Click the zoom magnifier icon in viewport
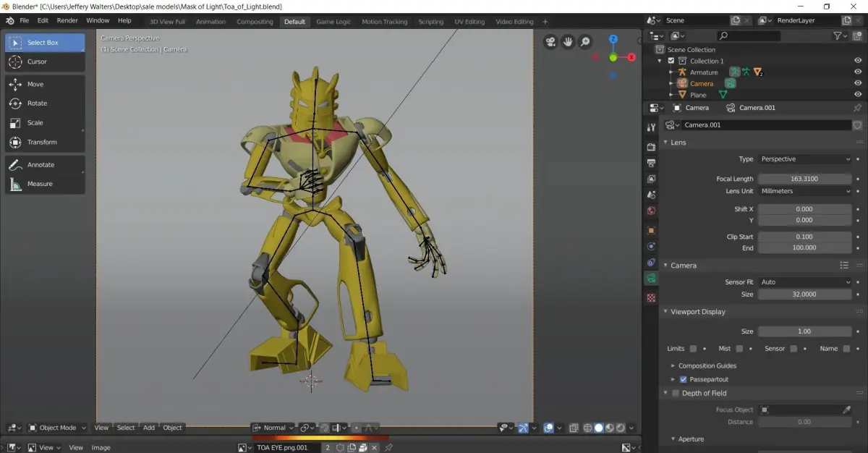This screenshot has height=453, width=868. tap(585, 42)
